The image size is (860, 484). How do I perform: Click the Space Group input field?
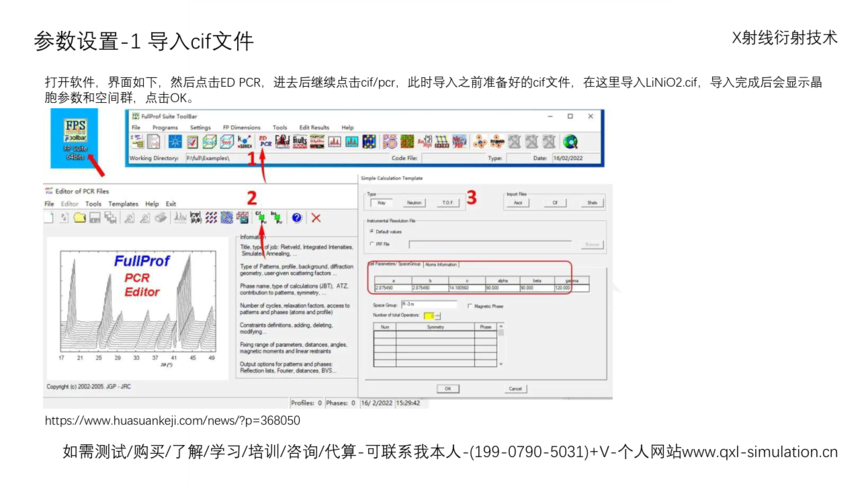tap(427, 304)
